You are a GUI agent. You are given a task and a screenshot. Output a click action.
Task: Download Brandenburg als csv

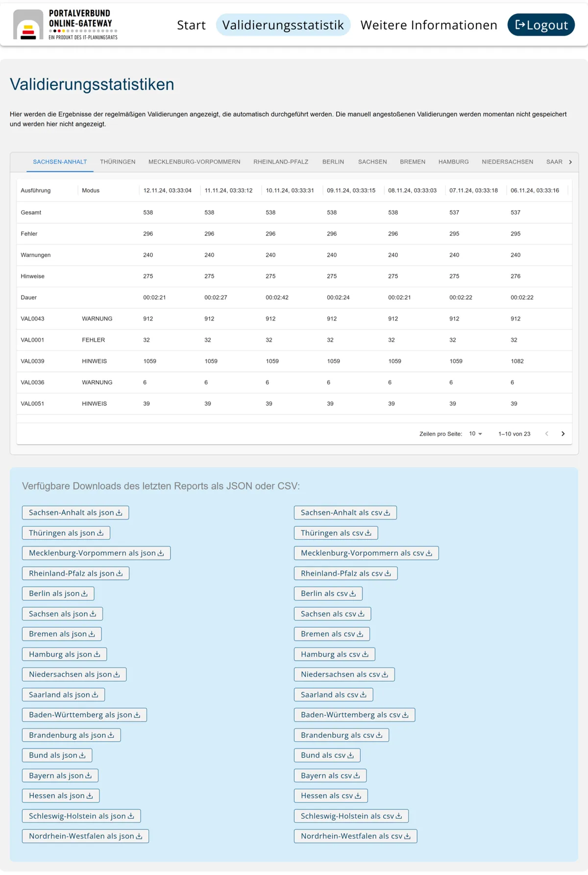[x=342, y=735]
